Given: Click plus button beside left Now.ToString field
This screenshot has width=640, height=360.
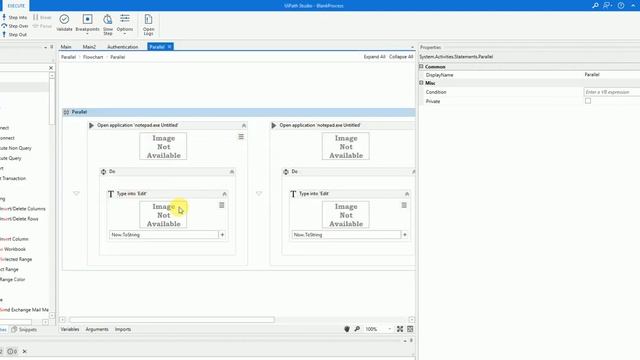Looking at the screenshot, I should tap(222, 235).
